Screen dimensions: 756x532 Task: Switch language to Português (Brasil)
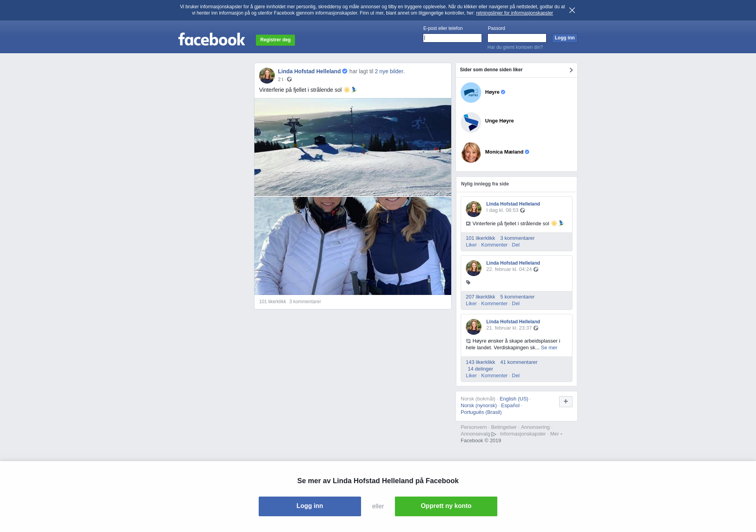pos(481,412)
